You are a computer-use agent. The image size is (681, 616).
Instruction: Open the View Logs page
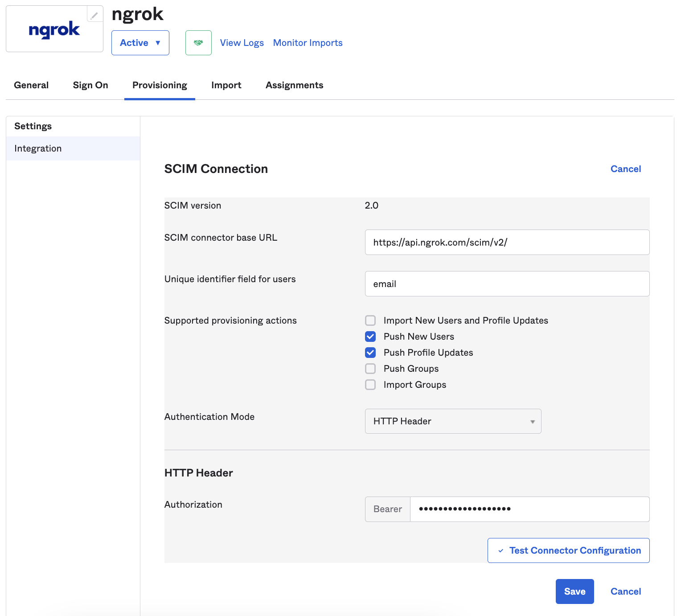click(x=242, y=42)
